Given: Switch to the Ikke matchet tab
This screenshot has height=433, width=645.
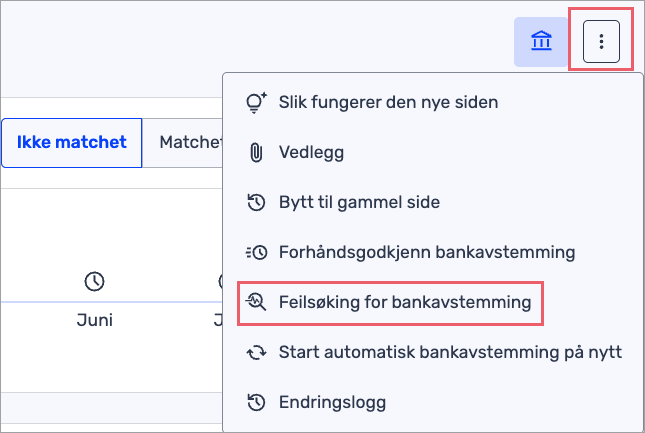Looking at the screenshot, I should pos(72,142).
